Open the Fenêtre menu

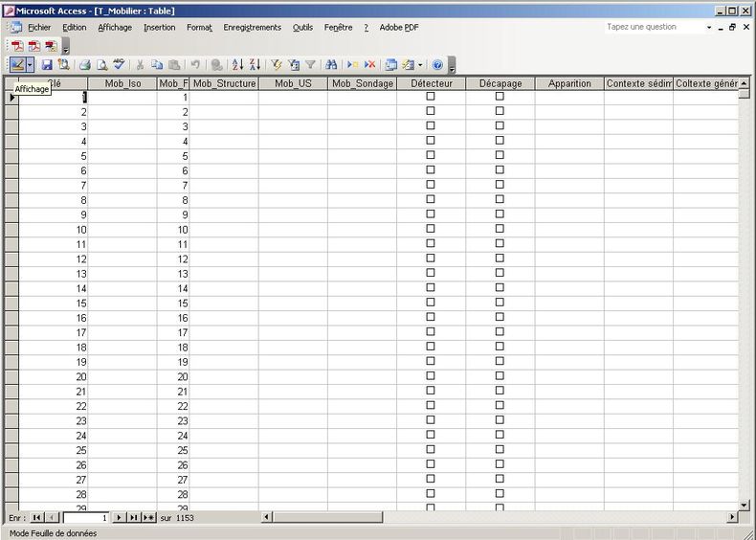pos(339,28)
